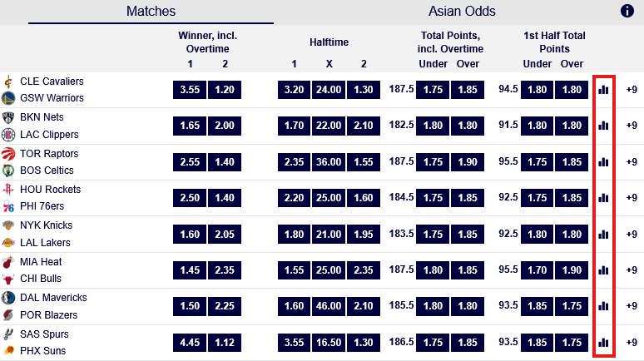Show statistics icon for Rockets vs 76ers
Image resolution: width=644 pixels, height=361 pixels.
604,198
